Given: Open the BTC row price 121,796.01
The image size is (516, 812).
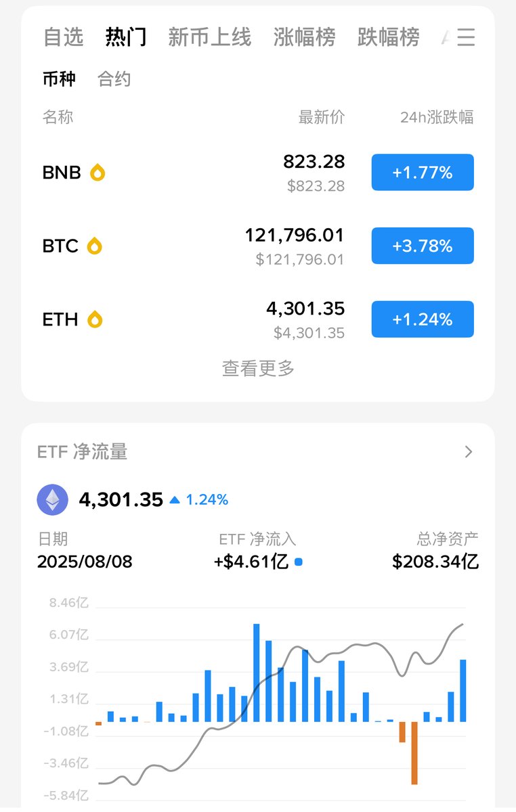Looking at the screenshot, I should coord(295,235).
